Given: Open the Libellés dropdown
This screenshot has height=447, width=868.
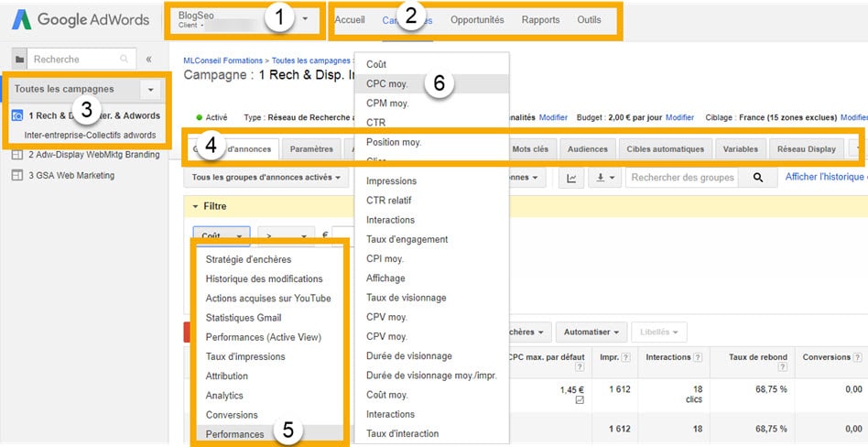Looking at the screenshot, I should click(x=659, y=333).
